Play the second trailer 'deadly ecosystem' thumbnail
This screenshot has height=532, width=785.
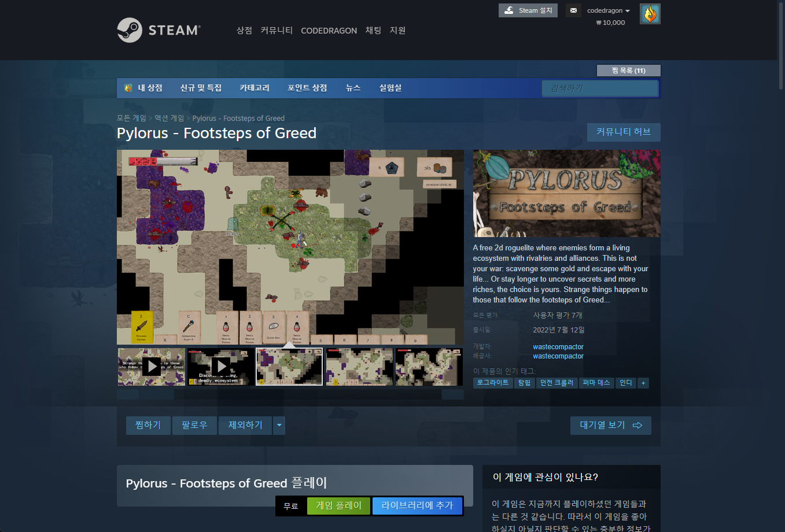click(x=220, y=367)
